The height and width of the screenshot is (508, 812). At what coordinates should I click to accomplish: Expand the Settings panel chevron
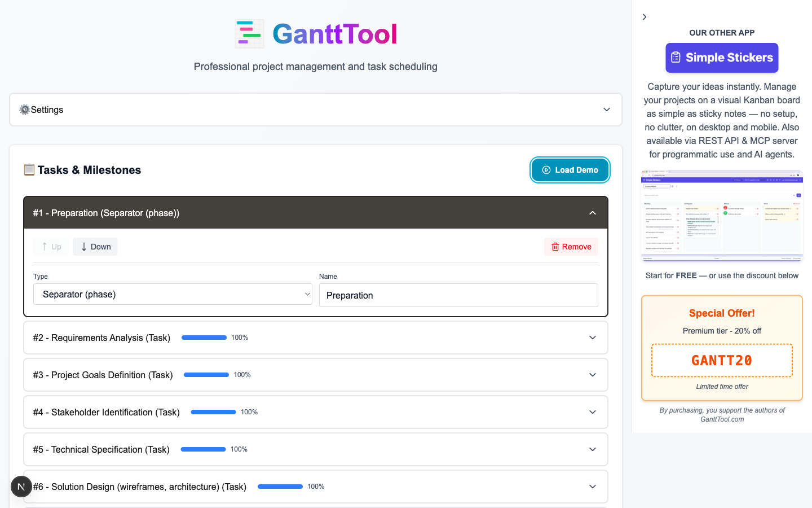607,110
